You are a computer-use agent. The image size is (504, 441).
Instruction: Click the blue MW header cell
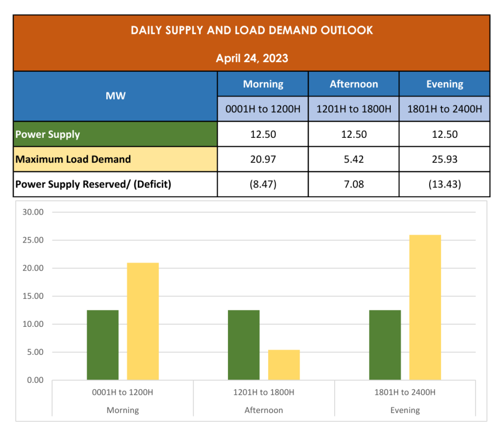[115, 96]
